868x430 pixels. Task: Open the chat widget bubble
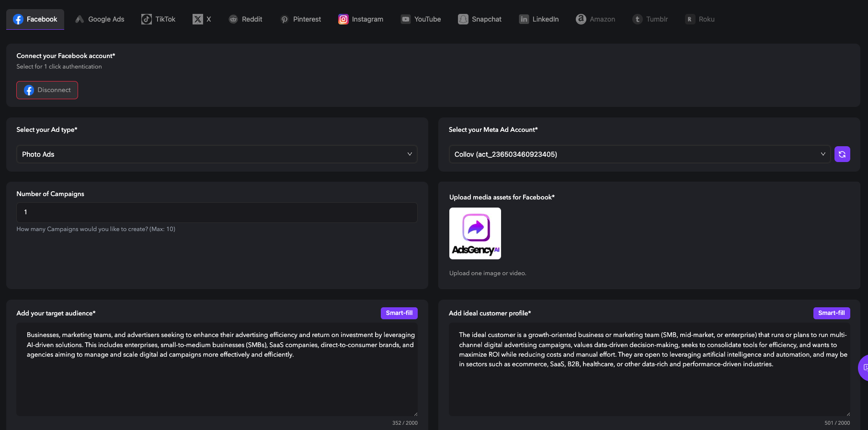864,368
